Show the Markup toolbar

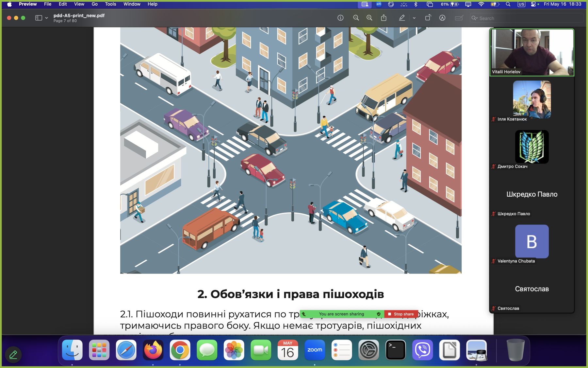click(442, 18)
